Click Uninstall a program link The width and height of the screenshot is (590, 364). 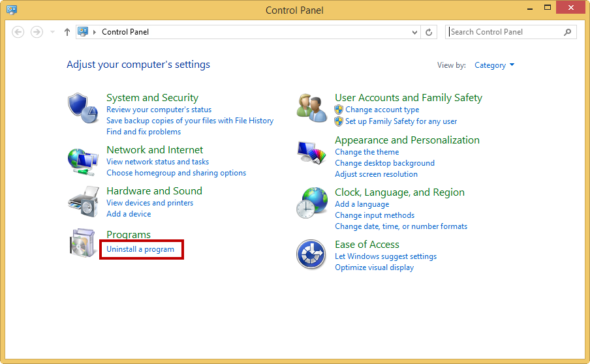pyautogui.click(x=140, y=249)
